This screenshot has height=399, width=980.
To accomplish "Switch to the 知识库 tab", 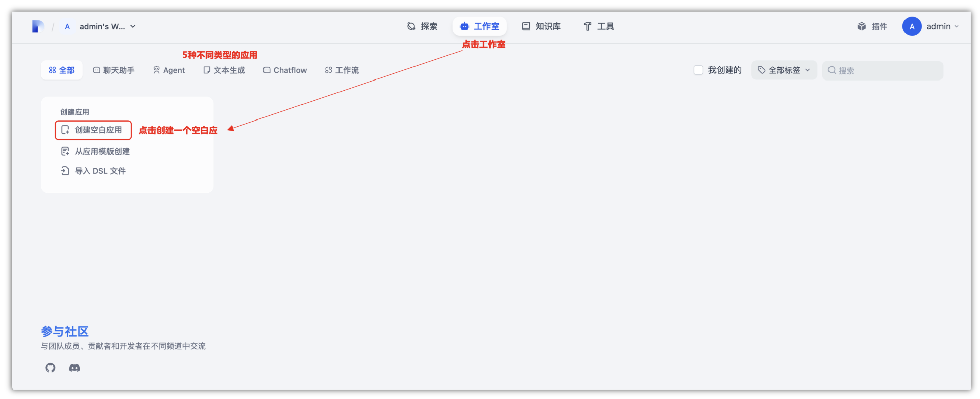I will pos(542,26).
